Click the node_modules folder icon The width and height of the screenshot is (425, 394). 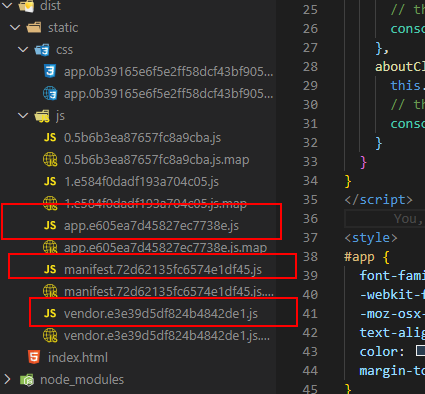tap(27, 380)
